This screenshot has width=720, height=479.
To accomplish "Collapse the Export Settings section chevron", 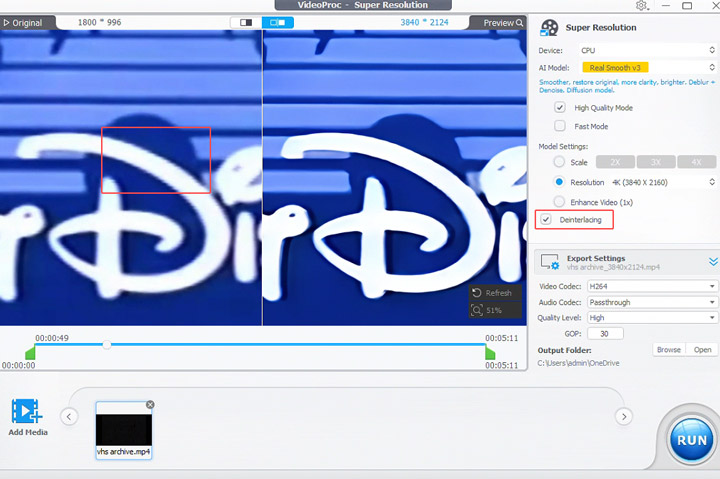I will 713,262.
